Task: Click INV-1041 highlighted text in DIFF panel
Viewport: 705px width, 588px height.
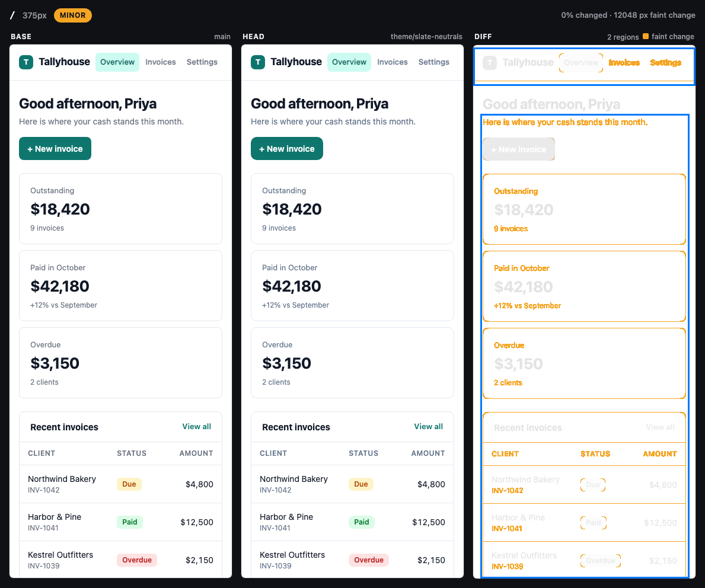Action: [507, 528]
